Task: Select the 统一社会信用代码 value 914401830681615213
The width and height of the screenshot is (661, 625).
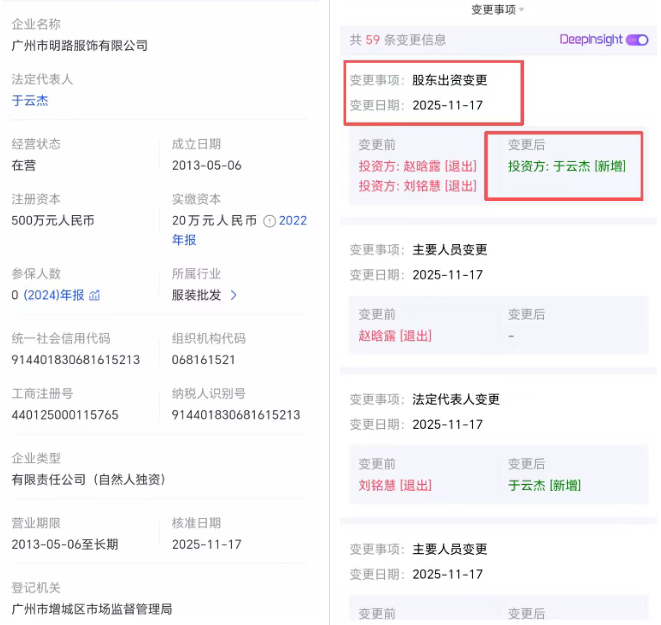Action: (x=75, y=360)
